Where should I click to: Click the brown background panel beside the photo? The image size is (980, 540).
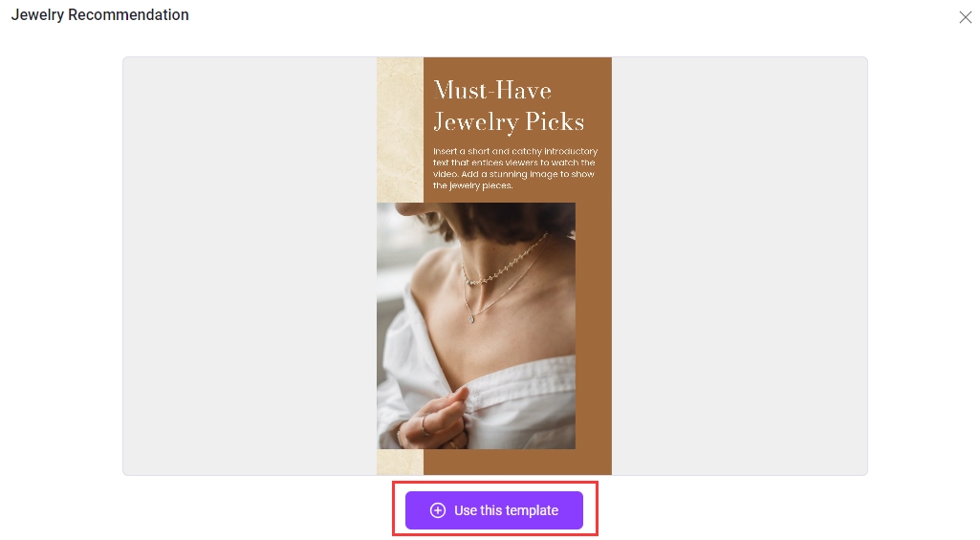(x=593, y=325)
